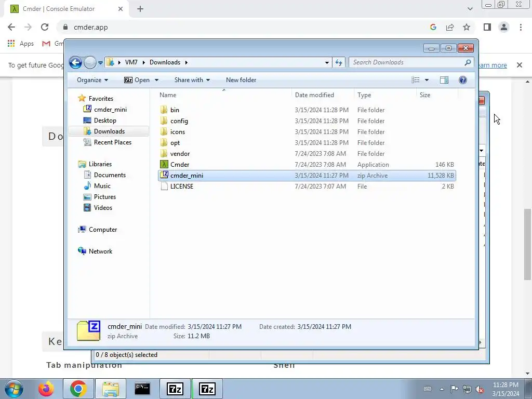Show hidden system tray icons
532x399 pixels.
pos(442,389)
